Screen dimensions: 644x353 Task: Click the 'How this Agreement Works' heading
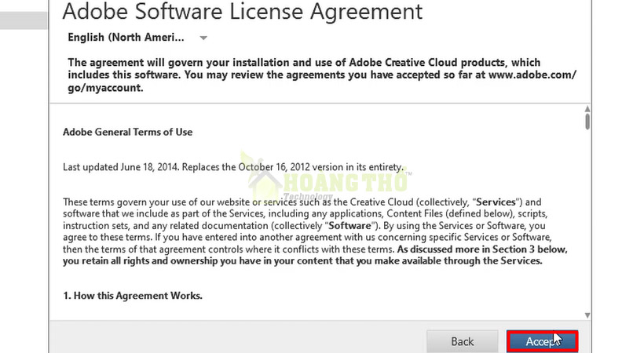click(132, 296)
